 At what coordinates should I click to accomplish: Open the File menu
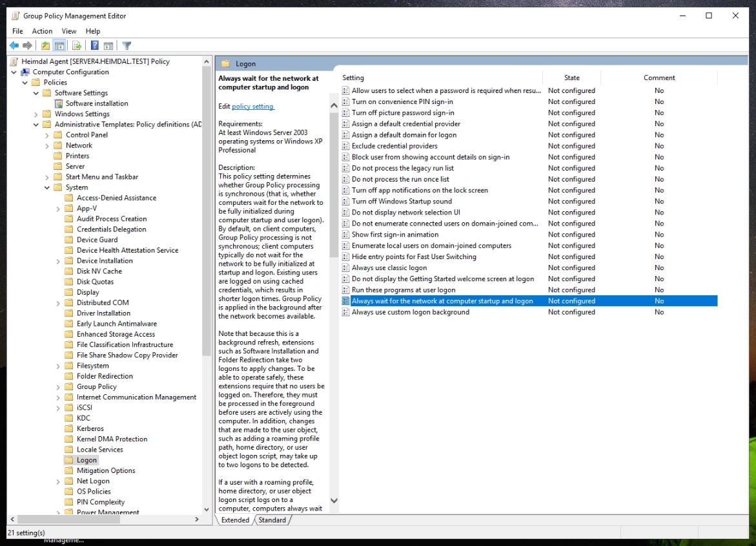18,31
